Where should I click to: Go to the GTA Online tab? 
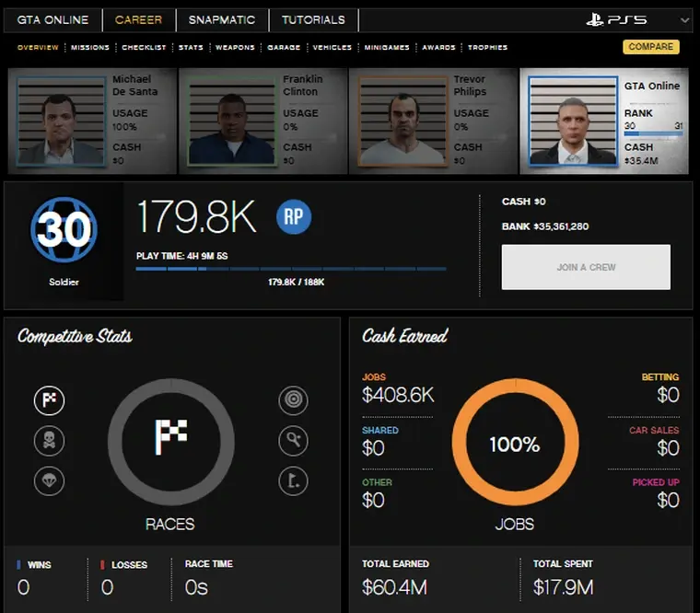[52, 20]
